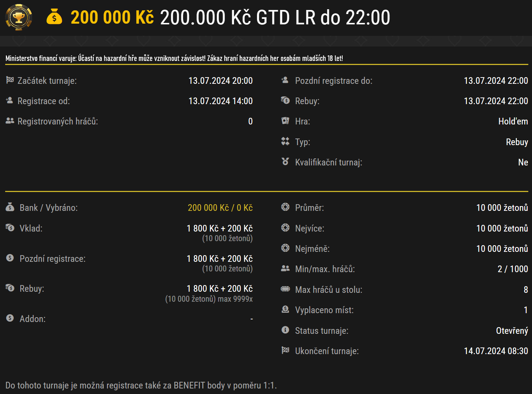Click the flag icon beside Začátek turnaje
This screenshot has width=532, height=394.
[x=10, y=80]
